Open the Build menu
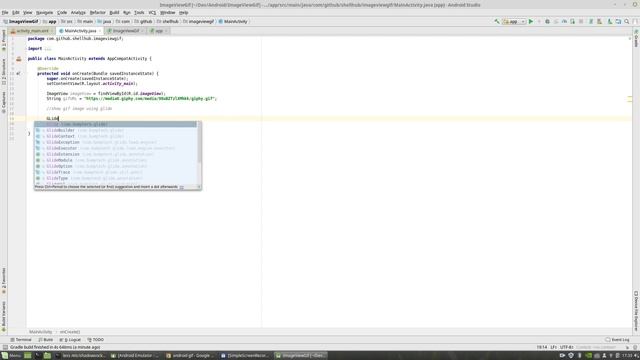 [114, 13]
